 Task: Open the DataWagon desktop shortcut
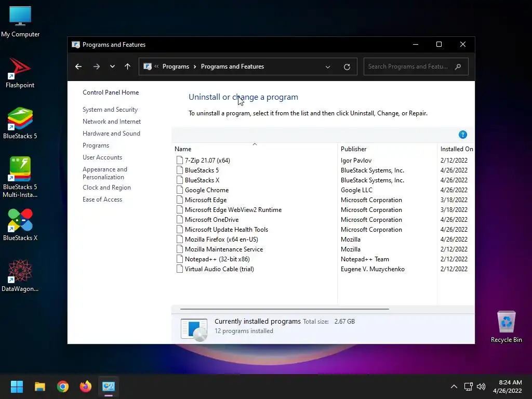point(20,276)
